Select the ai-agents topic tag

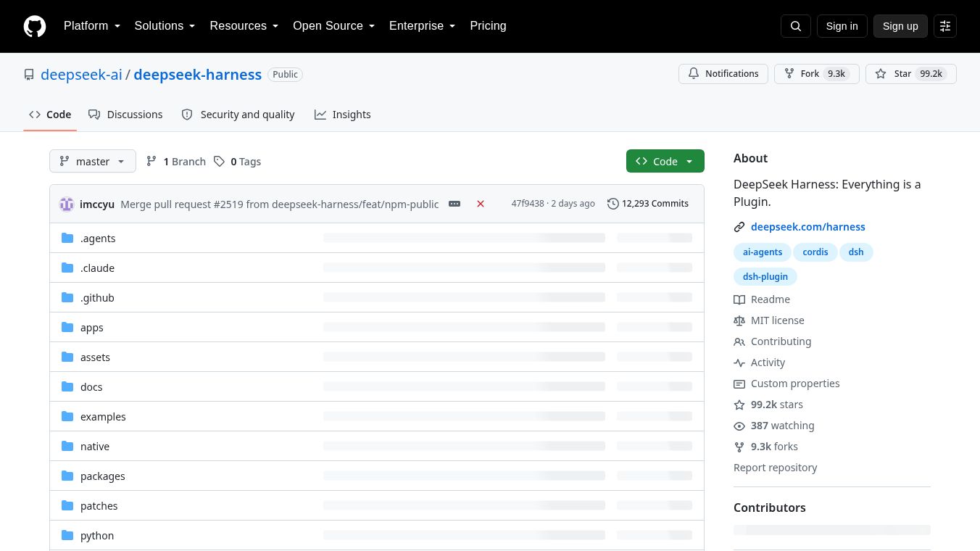click(x=763, y=252)
